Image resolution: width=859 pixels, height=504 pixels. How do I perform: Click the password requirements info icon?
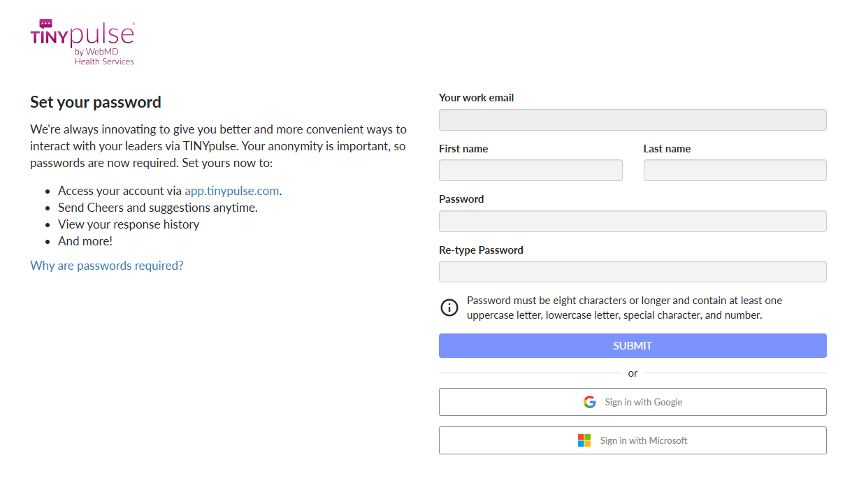coord(449,308)
